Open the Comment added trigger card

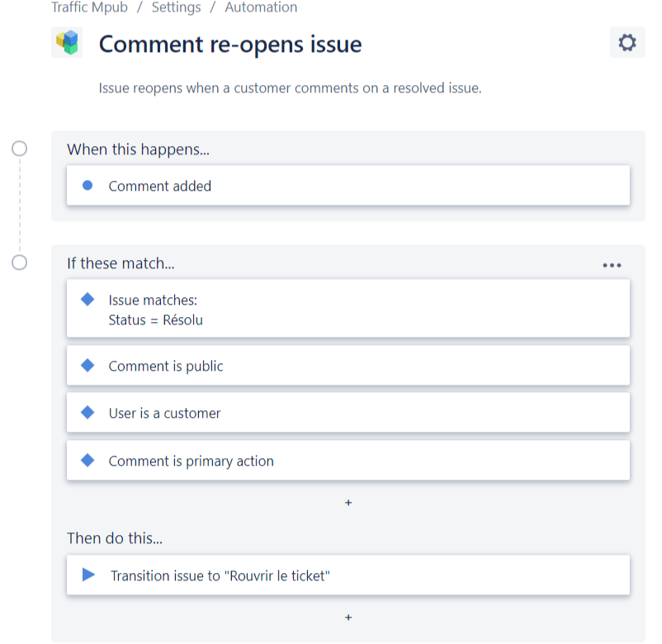click(347, 185)
